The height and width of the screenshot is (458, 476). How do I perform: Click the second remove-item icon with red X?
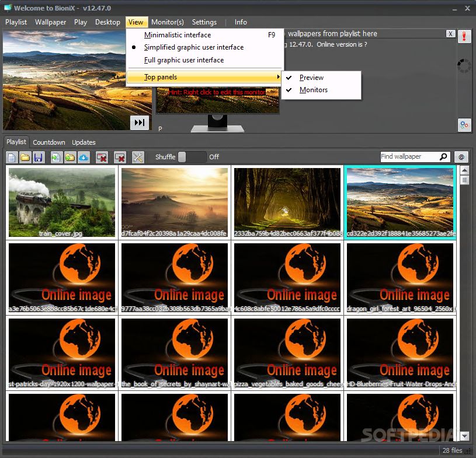coord(120,157)
